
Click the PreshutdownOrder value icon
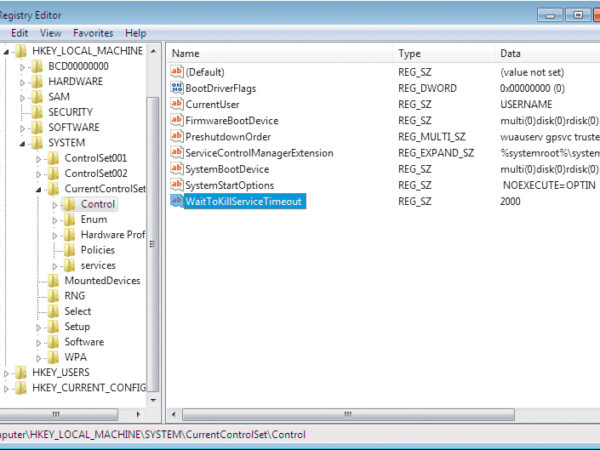(x=178, y=136)
